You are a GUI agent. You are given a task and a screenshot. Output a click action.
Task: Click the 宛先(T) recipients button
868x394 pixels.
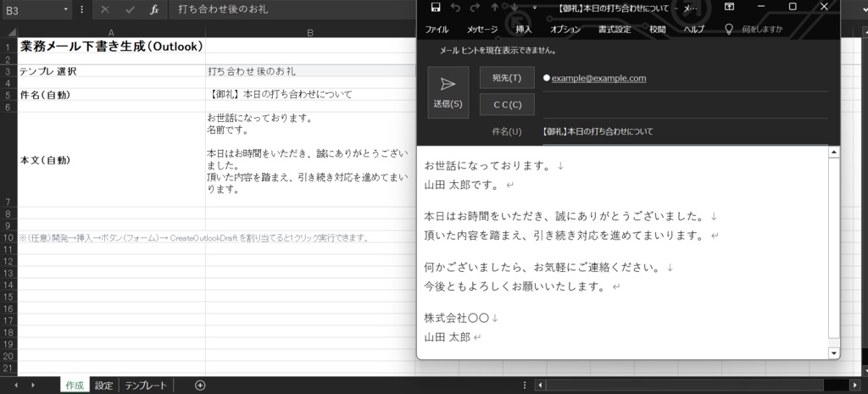pos(507,78)
